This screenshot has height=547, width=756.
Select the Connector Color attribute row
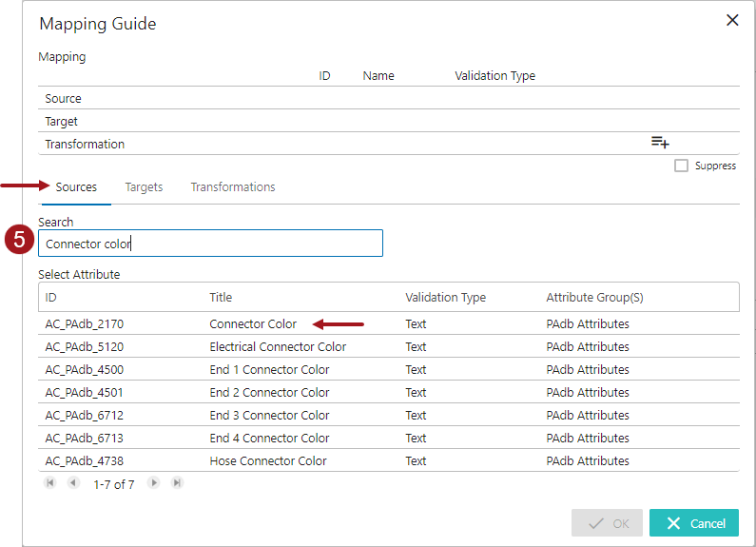253,324
